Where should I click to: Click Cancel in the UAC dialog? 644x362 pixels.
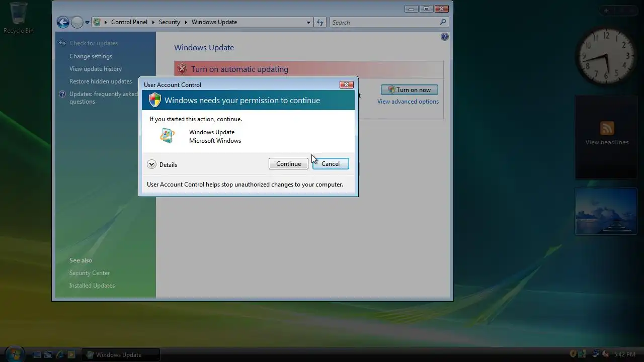331,164
